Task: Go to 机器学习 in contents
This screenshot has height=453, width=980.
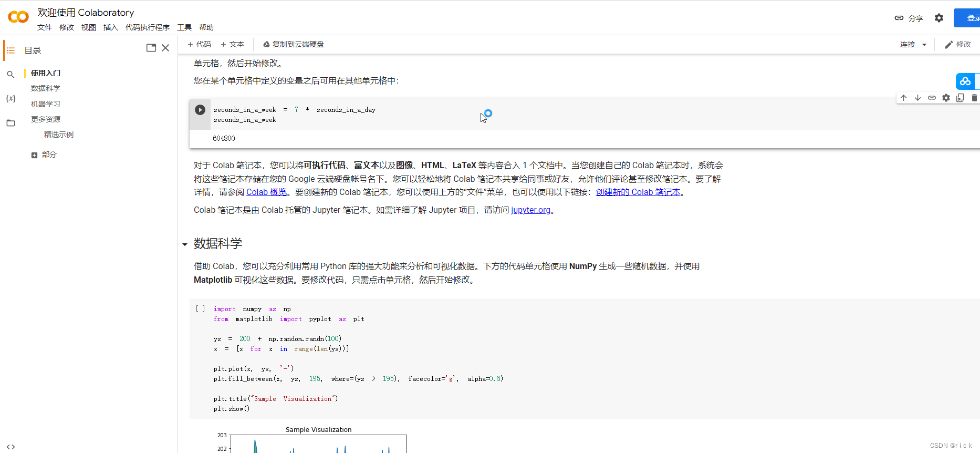Action: [x=46, y=104]
